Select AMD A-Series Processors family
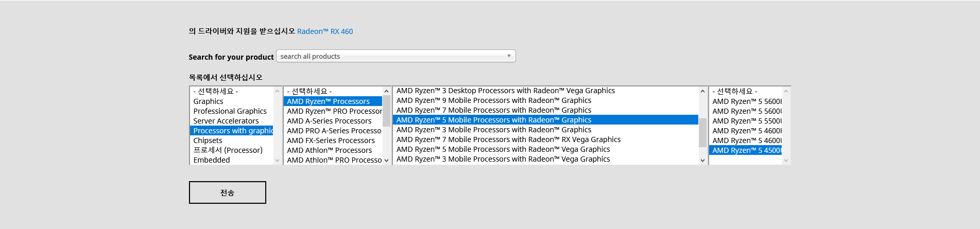The image size is (980, 229). point(333,121)
